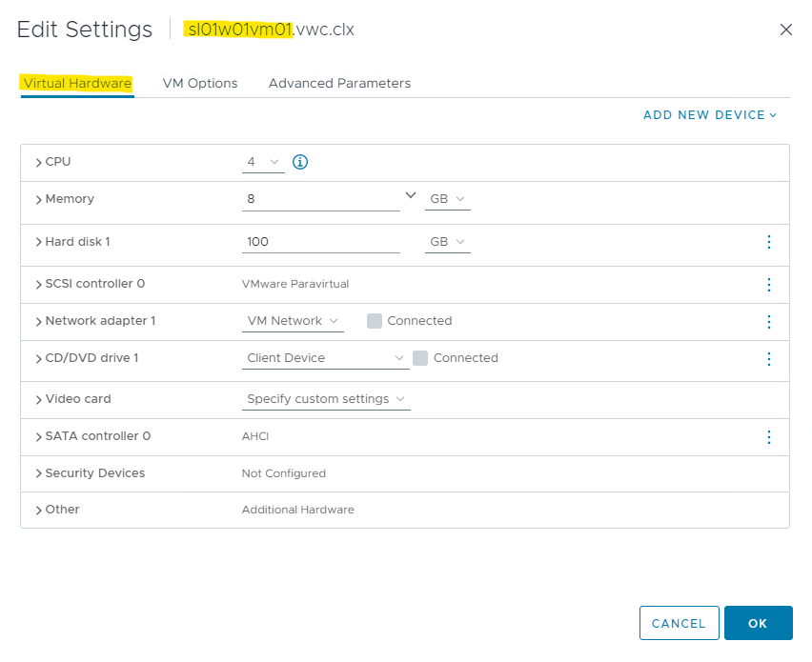Expand the Video card row
Viewport: 812px width, 662px height.
coord(38,400)
